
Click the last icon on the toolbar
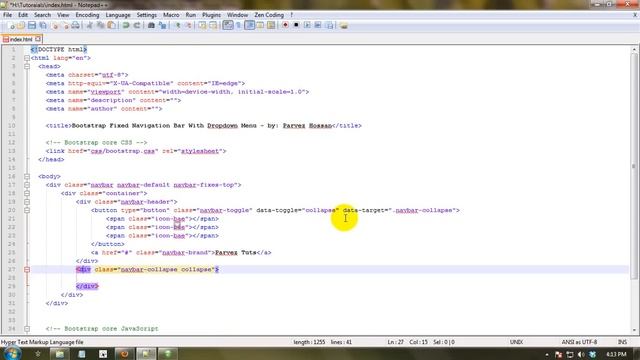(344, 25)
